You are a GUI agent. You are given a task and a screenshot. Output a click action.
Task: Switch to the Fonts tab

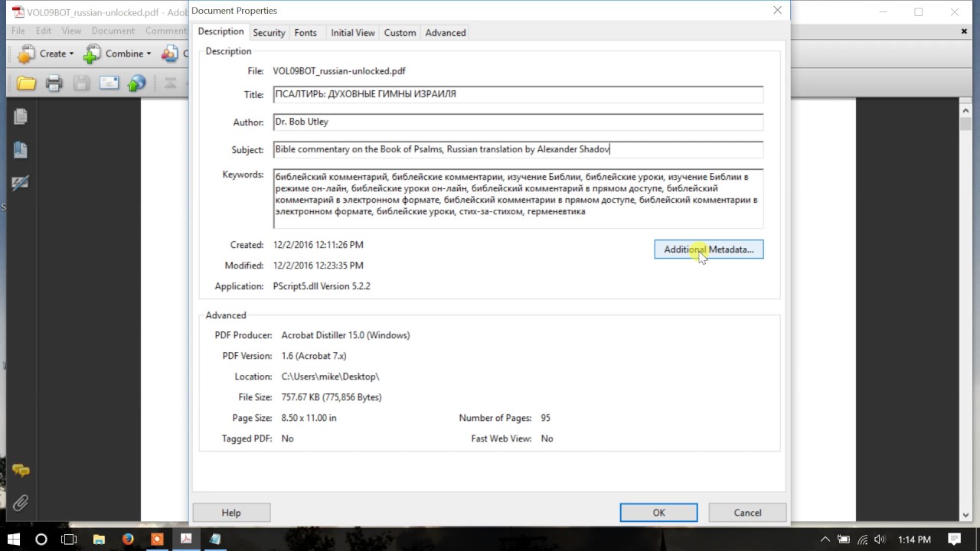[305, 33]
